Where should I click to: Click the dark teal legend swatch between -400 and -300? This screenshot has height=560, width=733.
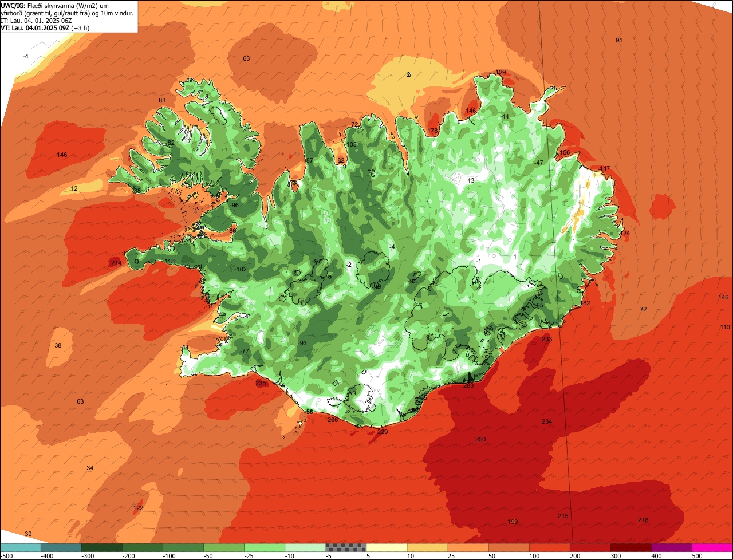tap(61, 547)
